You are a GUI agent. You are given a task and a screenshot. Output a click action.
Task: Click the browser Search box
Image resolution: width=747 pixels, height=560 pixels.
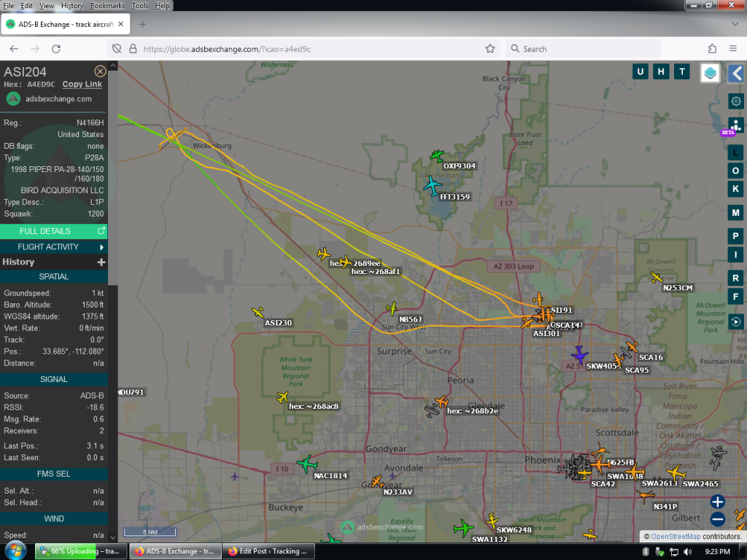pyautogui.click(x=583, y=49)
